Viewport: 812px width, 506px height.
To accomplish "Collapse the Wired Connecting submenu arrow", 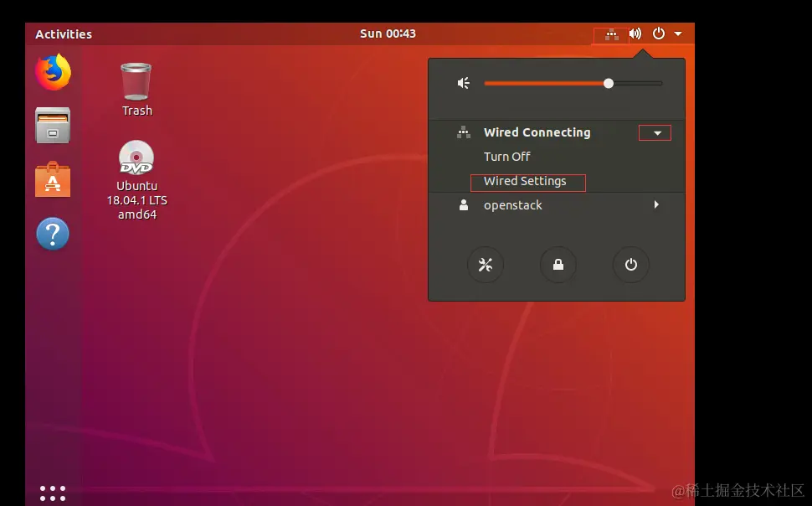I will pos(657,133).
